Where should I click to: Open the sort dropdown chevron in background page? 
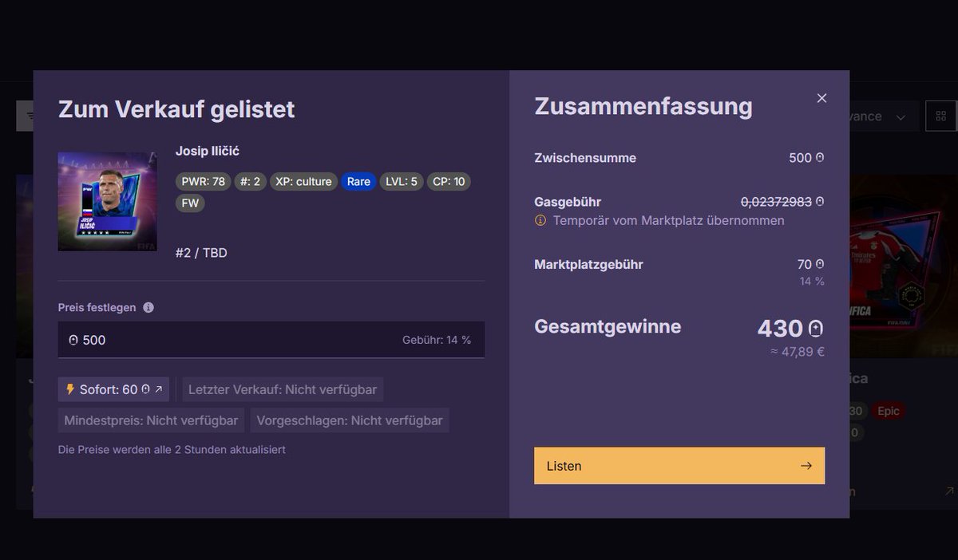(901, 117)
